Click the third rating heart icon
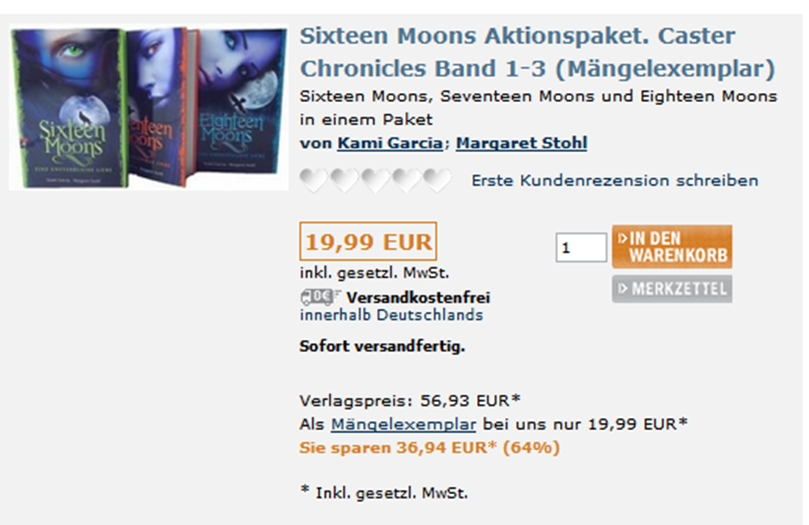The height and width of the screenshot is (525, 809). click(x=376, y=181)
